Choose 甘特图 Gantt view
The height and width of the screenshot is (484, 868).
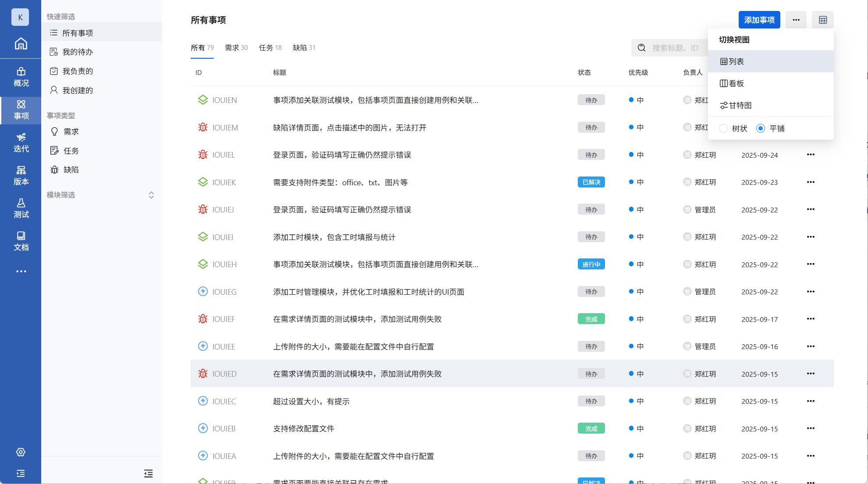(736, 105)
